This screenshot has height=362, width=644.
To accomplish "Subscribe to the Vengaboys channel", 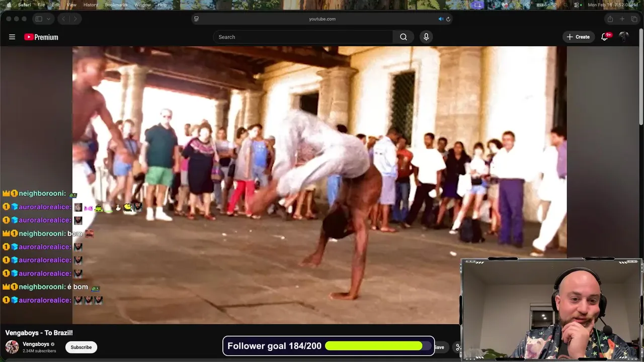I will 81,347.
